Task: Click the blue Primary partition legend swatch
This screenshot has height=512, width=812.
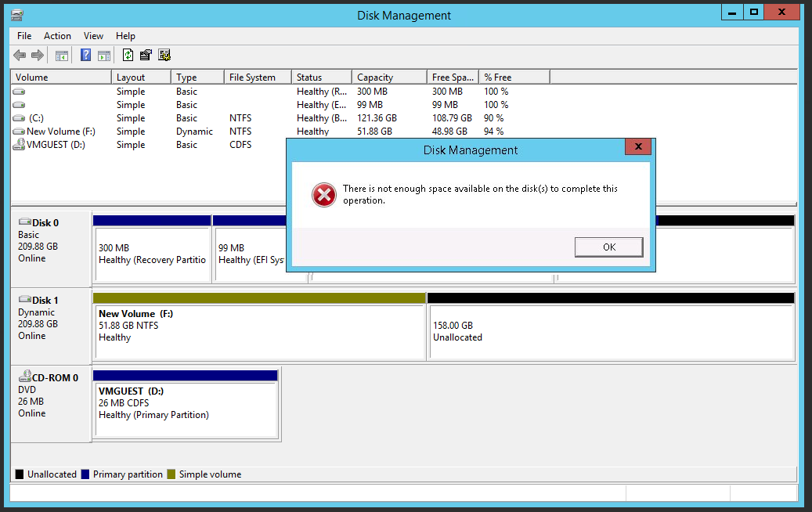Action: click(x=85, y=474)
